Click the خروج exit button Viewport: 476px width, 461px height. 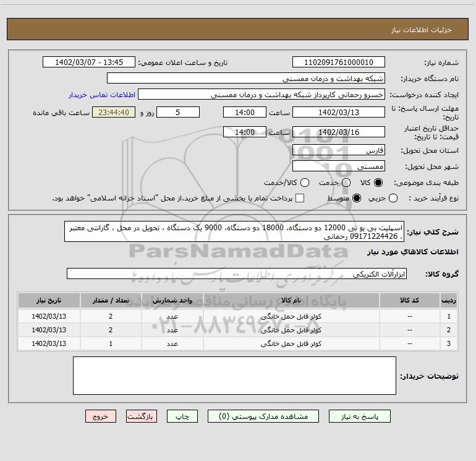101,416
